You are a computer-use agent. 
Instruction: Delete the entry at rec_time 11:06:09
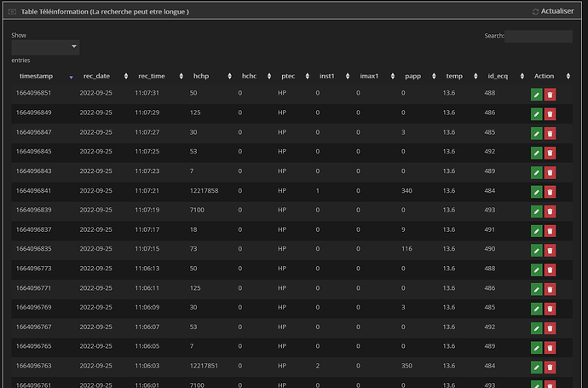[x=550, y=309]
